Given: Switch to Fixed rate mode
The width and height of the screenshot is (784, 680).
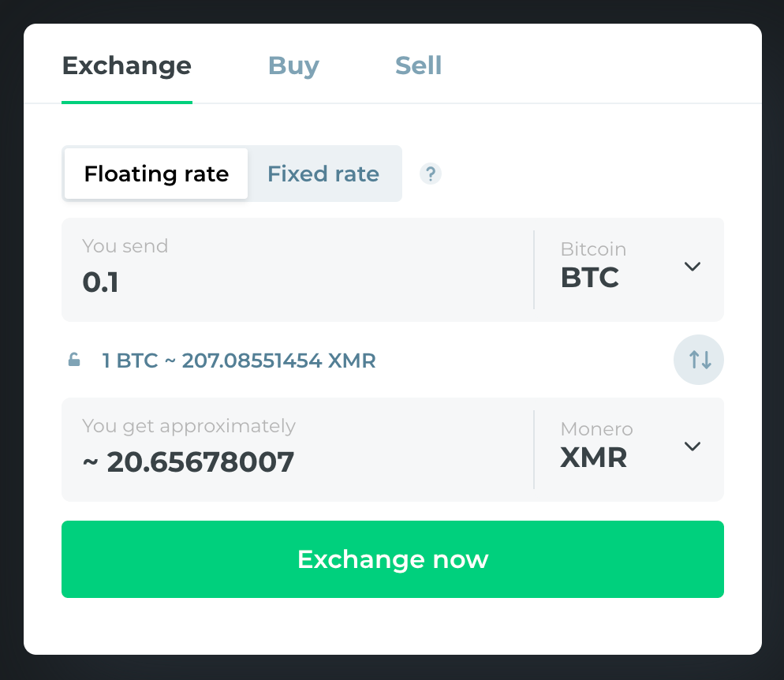Looking at the screenshot, I should click(x=323, y=174).
